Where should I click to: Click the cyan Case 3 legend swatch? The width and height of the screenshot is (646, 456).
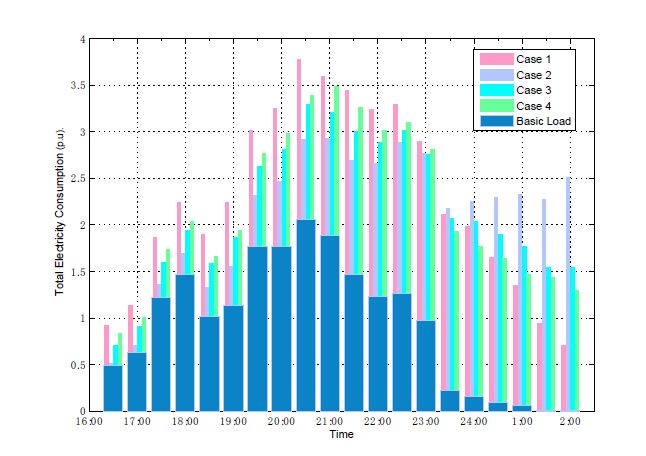[x=497, y=90]
